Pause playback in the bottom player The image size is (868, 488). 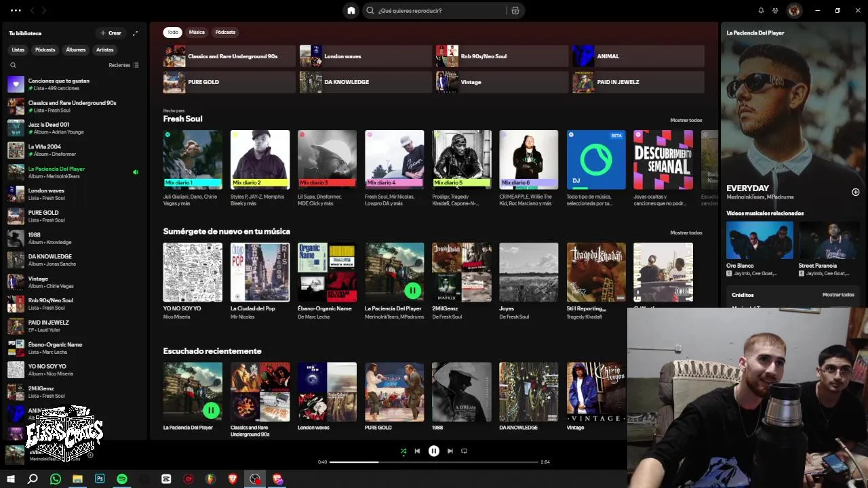(434, 451)
